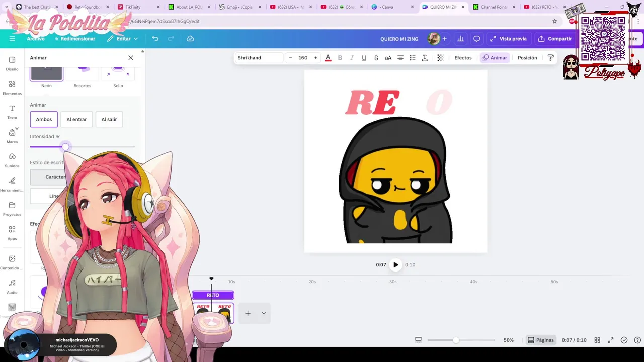Select the Sello animation thumbnail
The image size is (644, 362).
click(118, 73)
